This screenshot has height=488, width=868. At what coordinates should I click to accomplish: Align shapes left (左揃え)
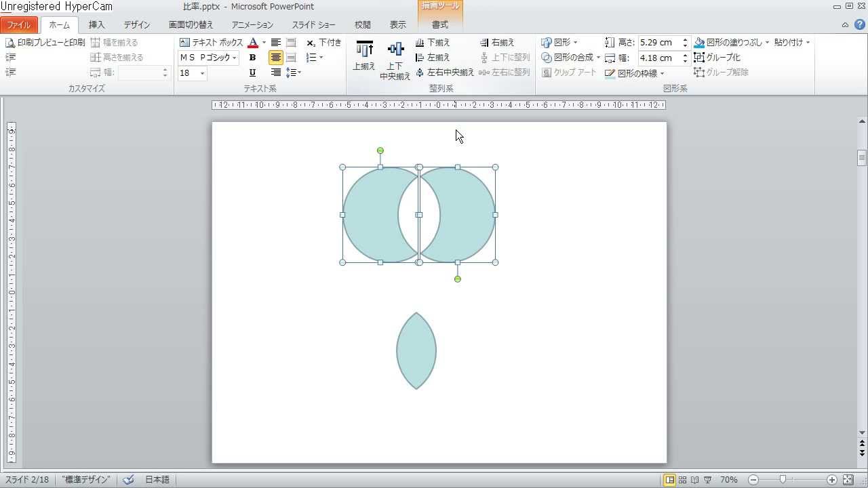(433, 58)
